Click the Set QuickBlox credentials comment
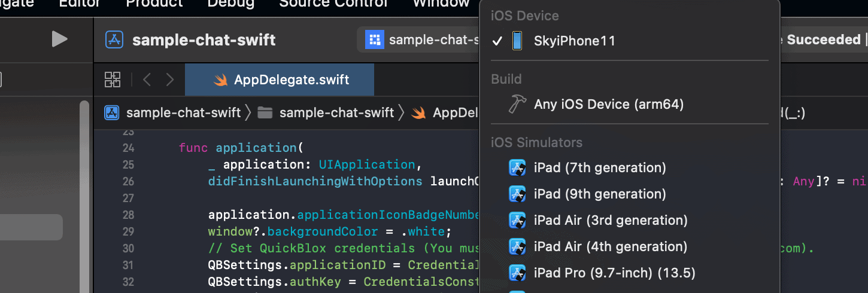This screenshot has height=293, width=868. coord(344,248)
